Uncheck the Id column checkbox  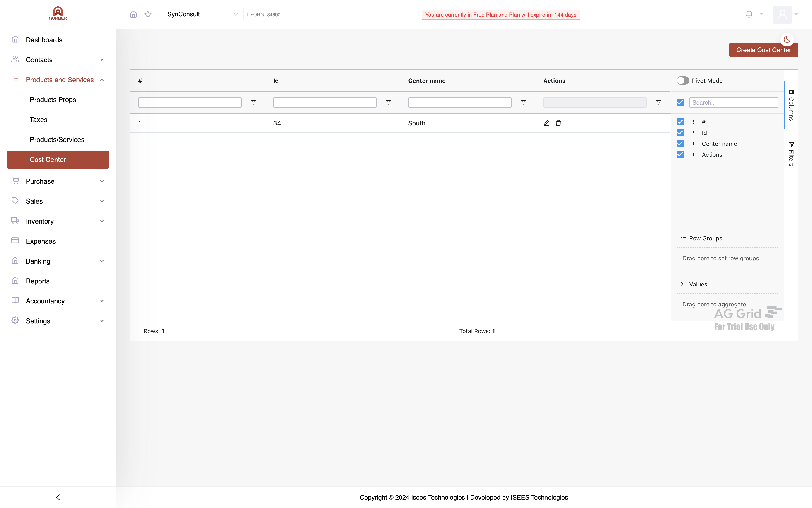tap(680, 133)
